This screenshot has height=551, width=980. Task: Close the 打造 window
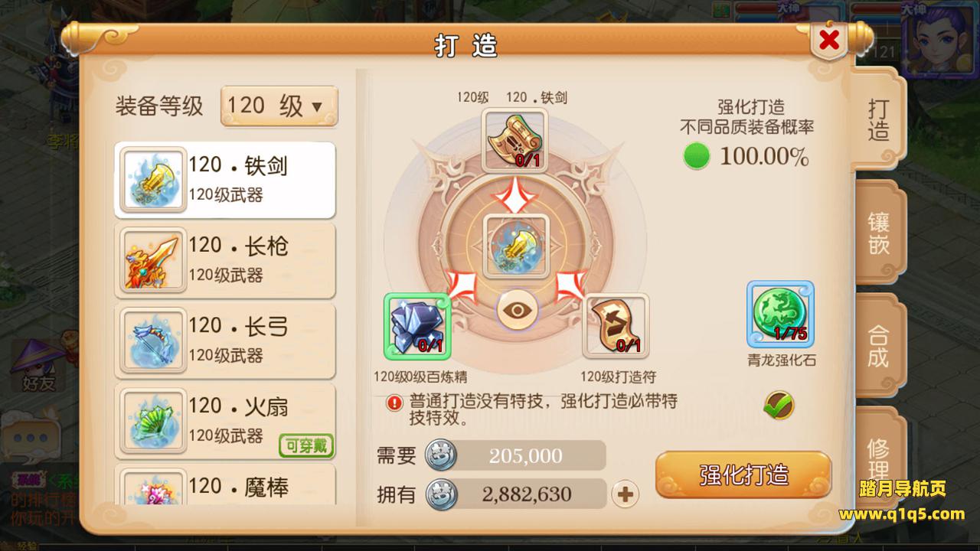[828, 41]
